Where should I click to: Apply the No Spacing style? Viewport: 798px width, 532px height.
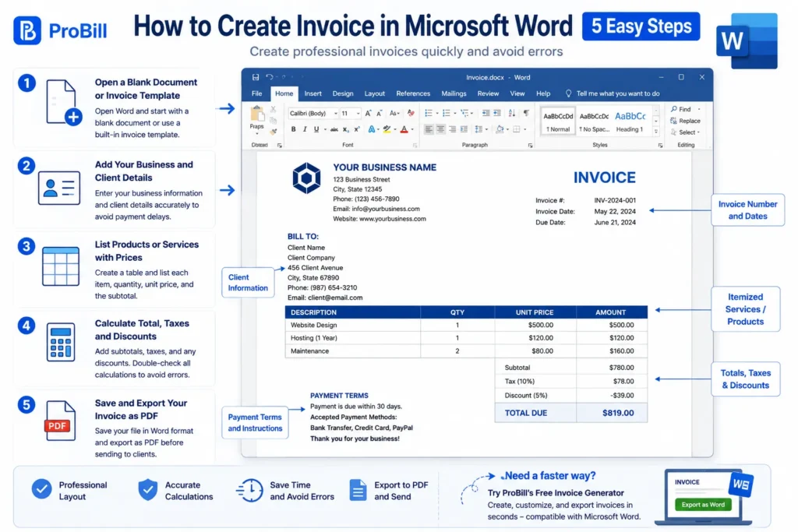594,122
